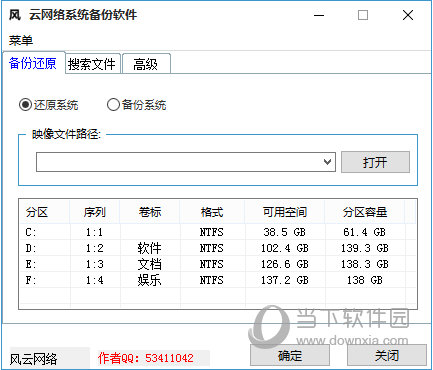Expand the 映像文件路径 dropdown arrow
The image size is (433, 370).
pyautogui.click(x=327, y=162)
